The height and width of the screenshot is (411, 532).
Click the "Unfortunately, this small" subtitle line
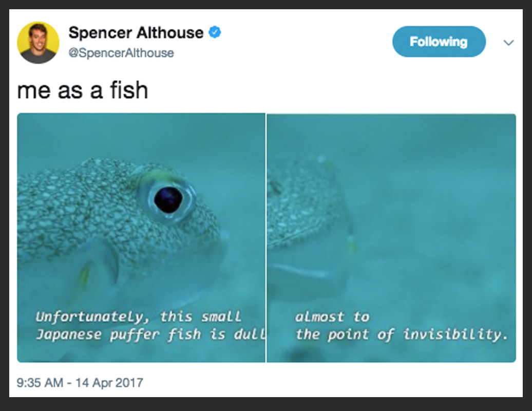[139, 317]
